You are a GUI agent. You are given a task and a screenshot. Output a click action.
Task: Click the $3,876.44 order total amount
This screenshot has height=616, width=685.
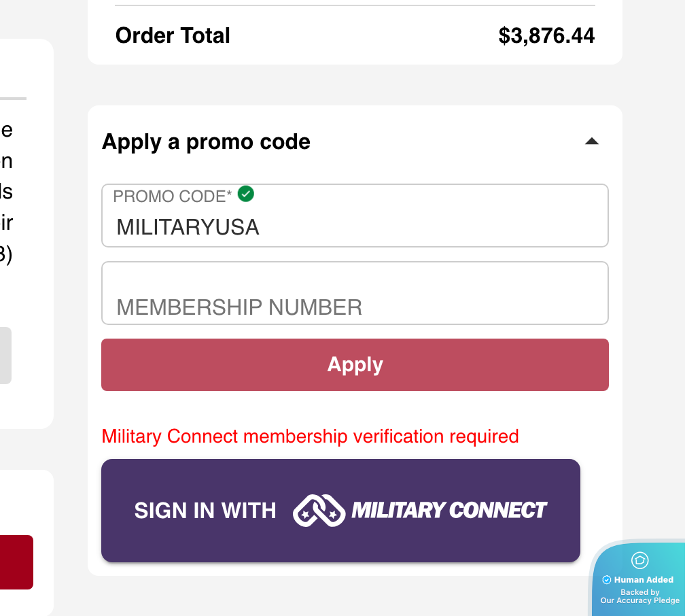547,35
